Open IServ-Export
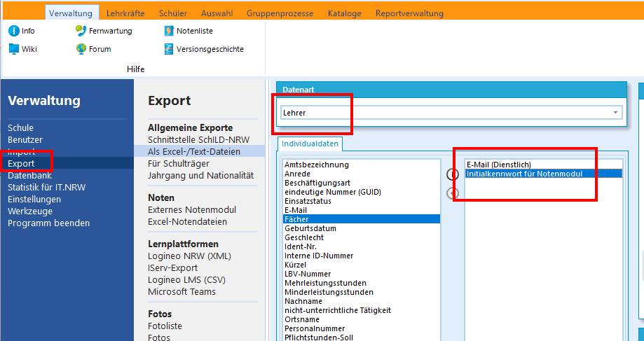The height and width of the screenshot is (341, 644). (172, 268)
